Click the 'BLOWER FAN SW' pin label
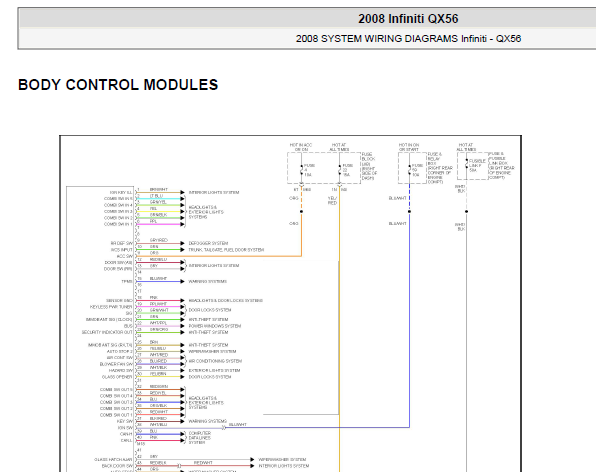596x472 pixels. pyautogui.click(x=116, y=364)
